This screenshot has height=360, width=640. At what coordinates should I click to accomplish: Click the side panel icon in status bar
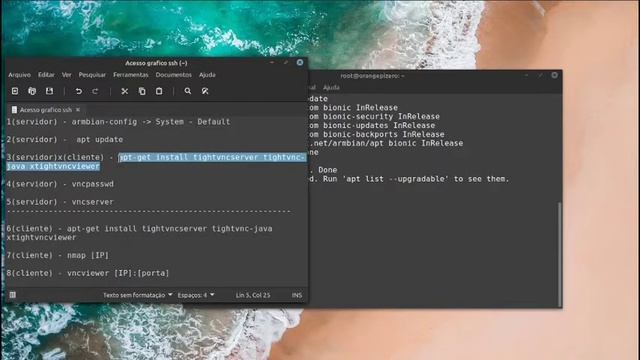coord(13,295)
